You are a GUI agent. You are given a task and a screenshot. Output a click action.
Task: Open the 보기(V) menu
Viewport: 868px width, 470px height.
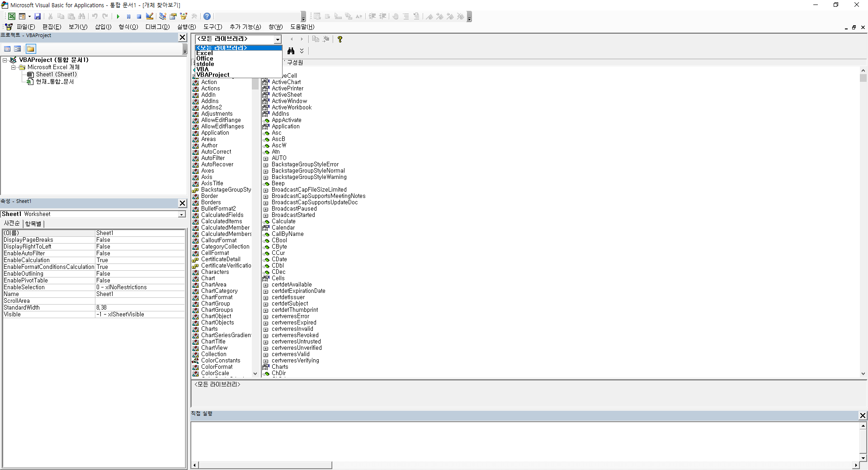click(78, 27)
